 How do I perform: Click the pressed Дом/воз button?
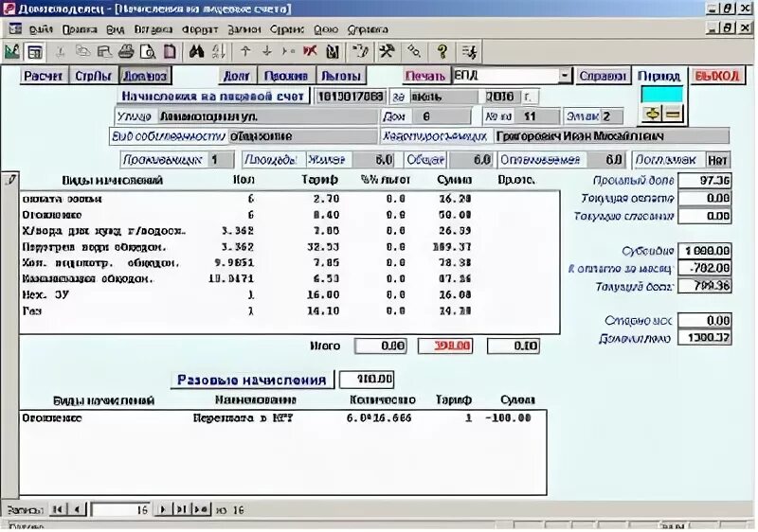coord(145,76)
